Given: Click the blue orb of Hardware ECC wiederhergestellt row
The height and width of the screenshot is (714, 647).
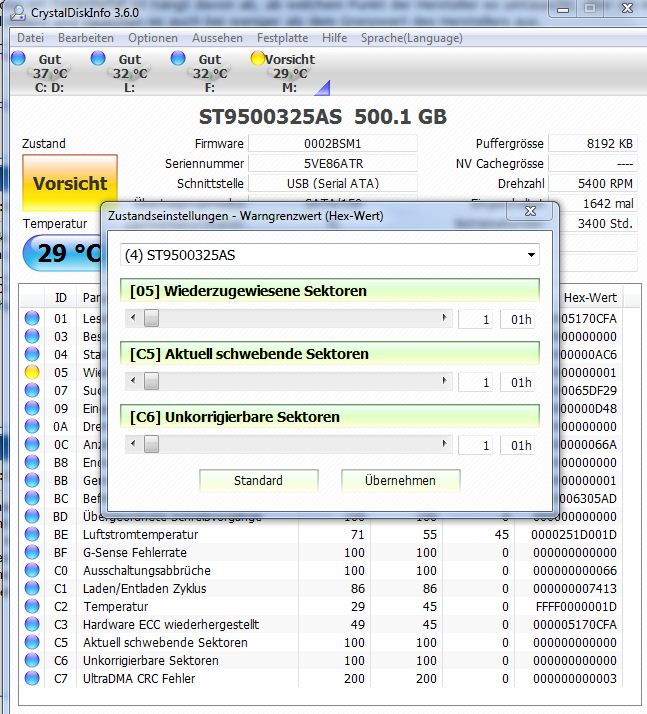Looking at the screenshot, I should click(32, 624).
